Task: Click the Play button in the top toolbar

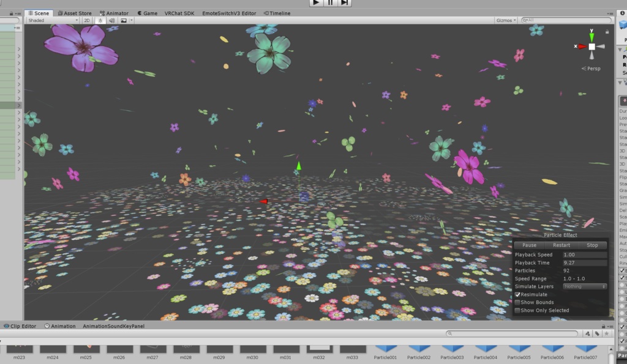Action: (316, 2)
